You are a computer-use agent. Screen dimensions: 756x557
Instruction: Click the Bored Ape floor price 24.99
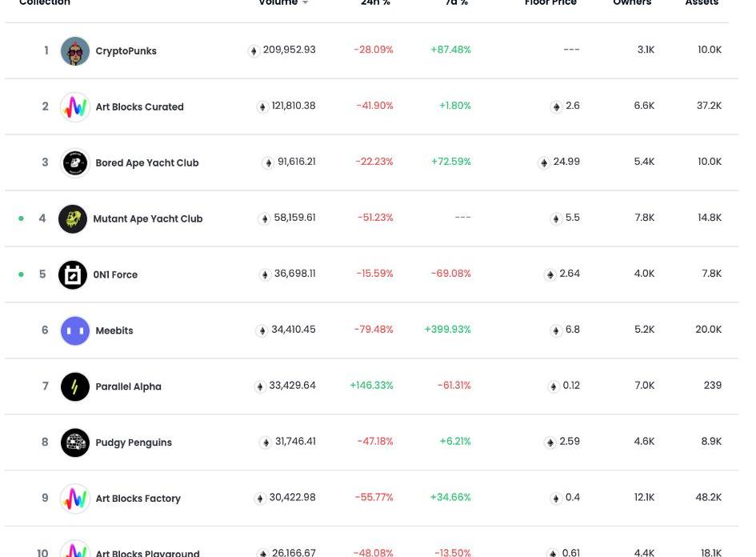click(566, 162)
